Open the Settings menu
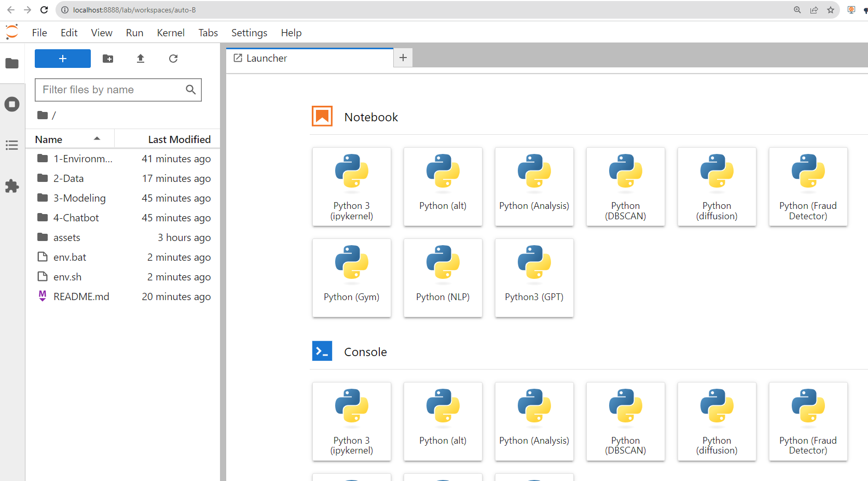Screen dimensions: 868x481 (x=249, y=33)
